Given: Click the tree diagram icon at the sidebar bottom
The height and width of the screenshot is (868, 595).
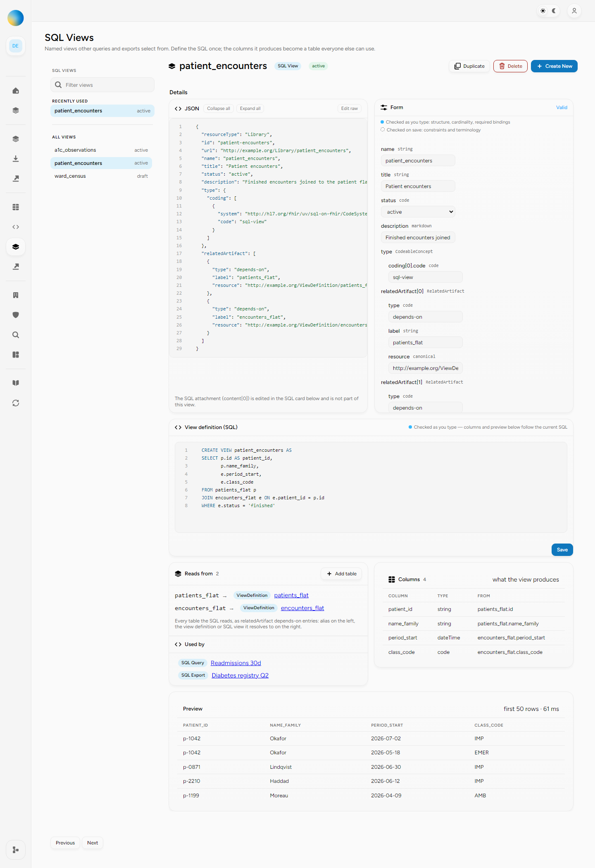Looking at the screenshot, I should pyautogui.click(x=16, y=850).
